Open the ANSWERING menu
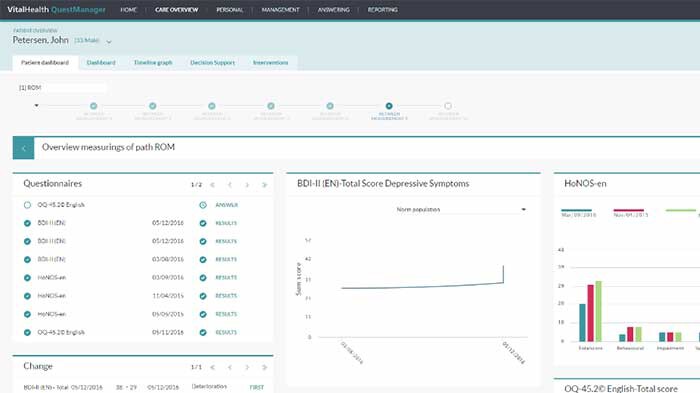The width and height of the screenshot is (700, 393). click(x=333, y=9)
